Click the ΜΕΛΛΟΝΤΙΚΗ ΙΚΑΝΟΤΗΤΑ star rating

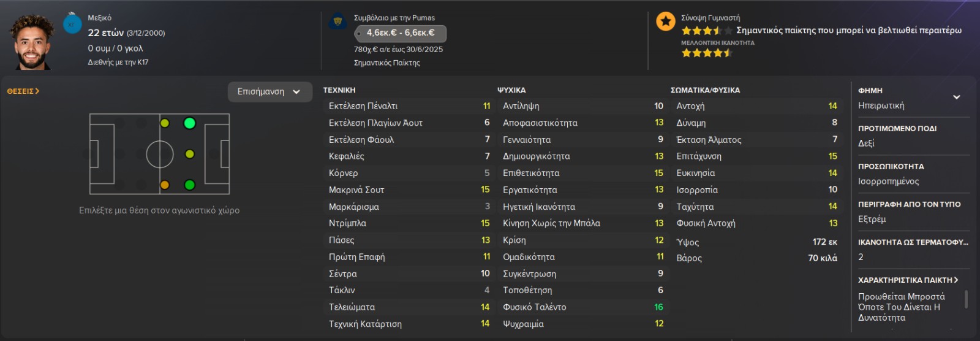pos(707,53)
